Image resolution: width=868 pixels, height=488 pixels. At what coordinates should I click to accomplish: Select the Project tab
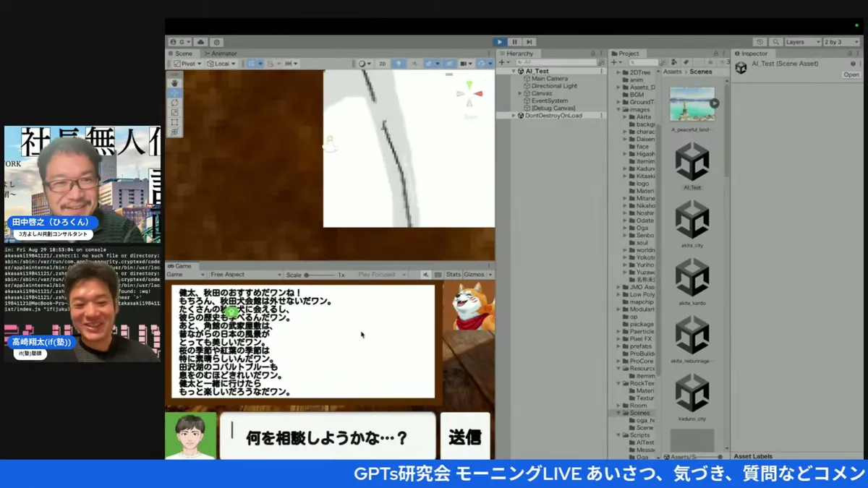(x=626, y=53)
